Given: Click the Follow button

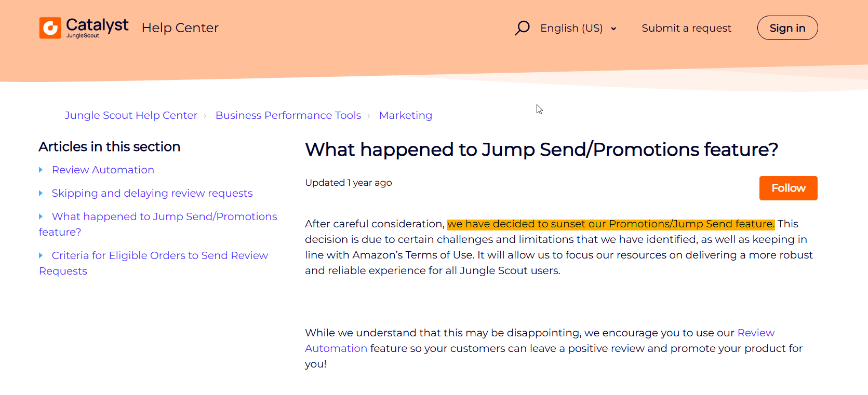Looking at the screenshot, I should pyautogui.click(x=788, y=188).
